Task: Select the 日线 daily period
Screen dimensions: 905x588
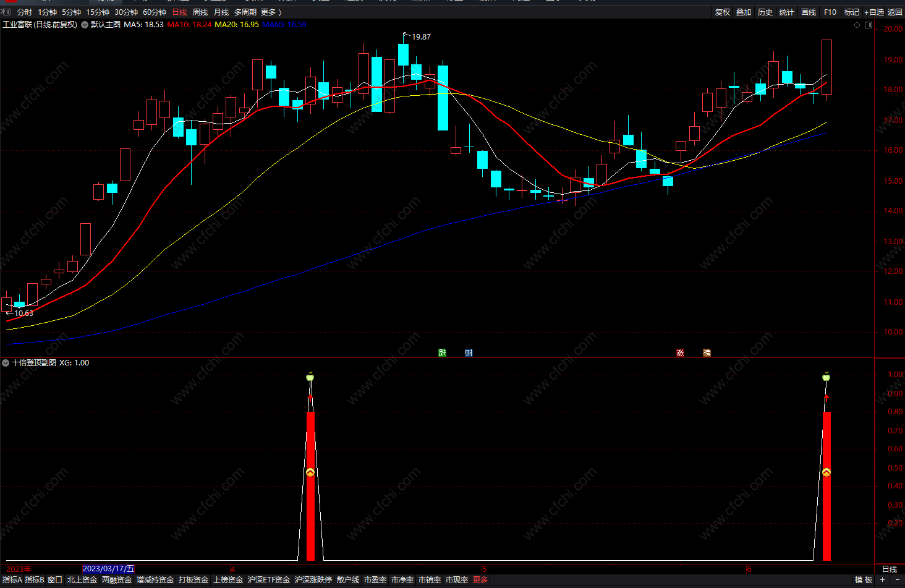Action: (179, 12)
